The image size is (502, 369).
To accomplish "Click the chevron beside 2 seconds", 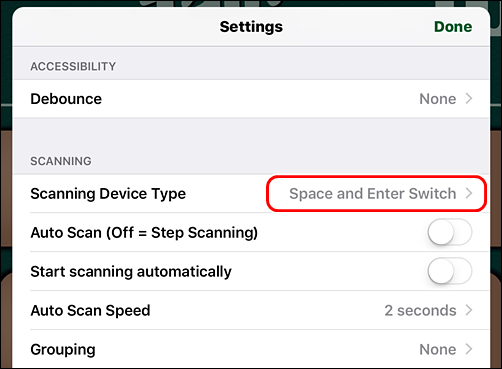I will [x=469, y=310].
